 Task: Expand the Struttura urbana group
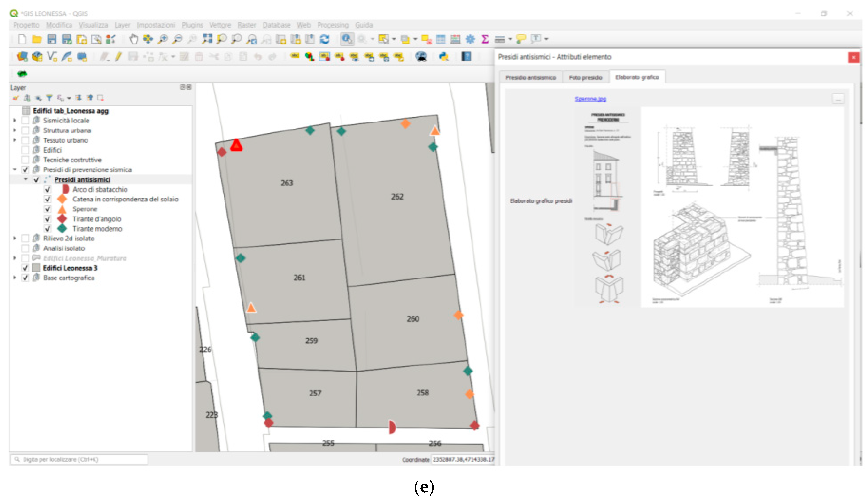click(x=14, y=130)
